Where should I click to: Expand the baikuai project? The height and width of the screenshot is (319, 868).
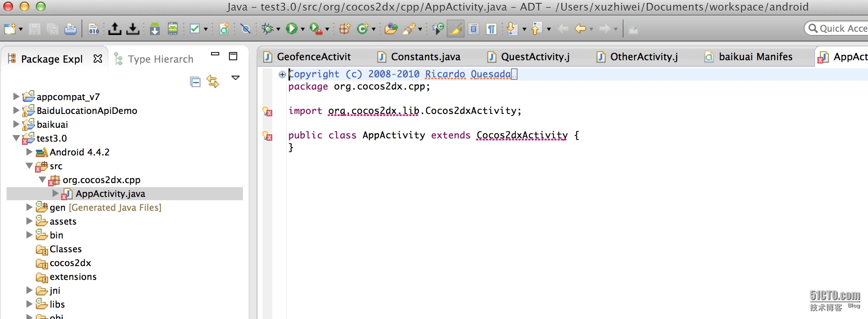coord(16,124)
